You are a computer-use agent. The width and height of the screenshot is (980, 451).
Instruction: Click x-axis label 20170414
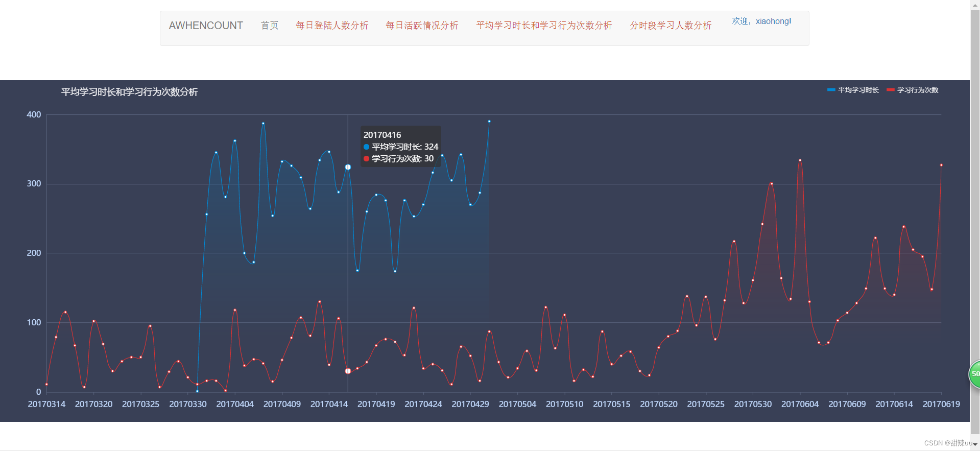329,404
